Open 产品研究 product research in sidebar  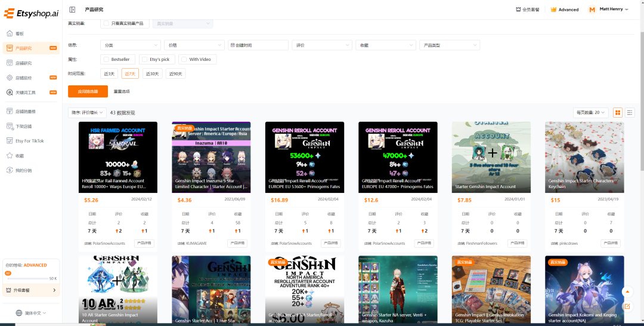[31, 48]
